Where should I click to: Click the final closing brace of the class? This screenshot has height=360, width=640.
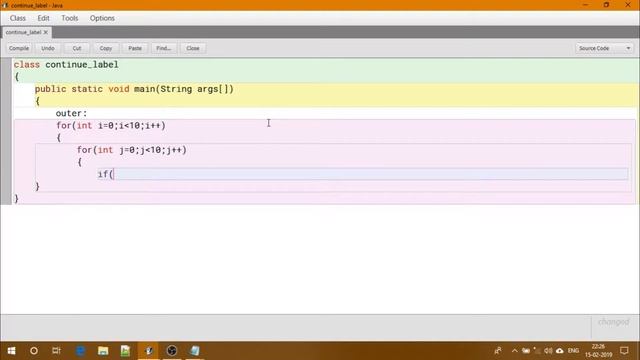click(16, 198)
